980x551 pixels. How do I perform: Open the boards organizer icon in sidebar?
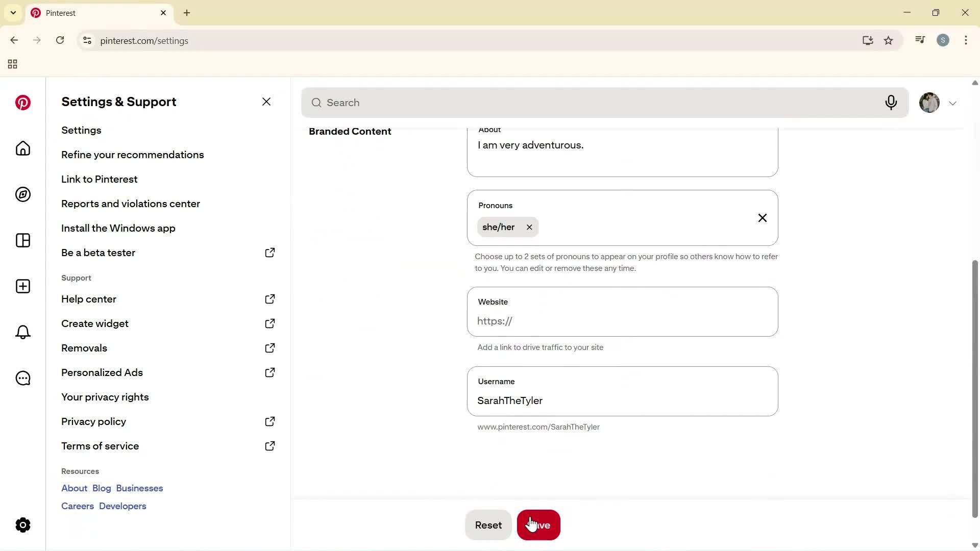[22, 240]
